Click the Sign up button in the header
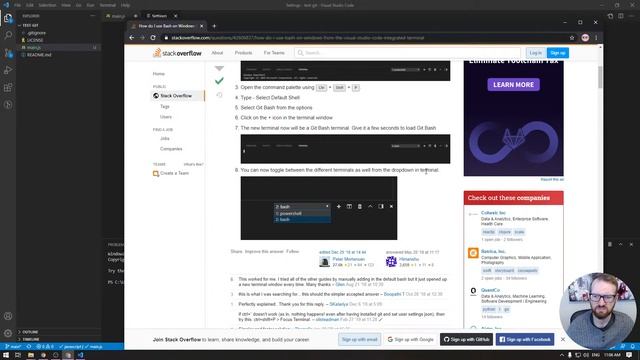640x360 pixels. pyautogui.click(x=558, y=53)
